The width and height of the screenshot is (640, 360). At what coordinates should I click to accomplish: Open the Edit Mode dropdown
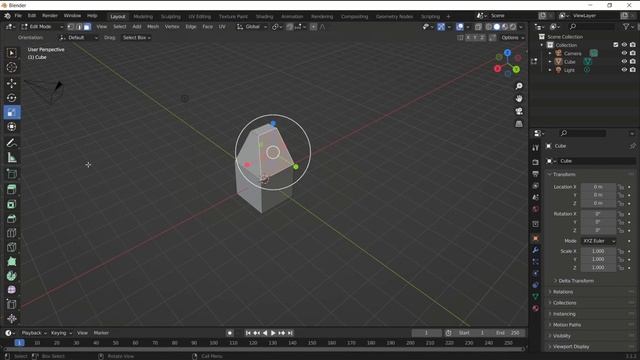[x=42, y=27]
